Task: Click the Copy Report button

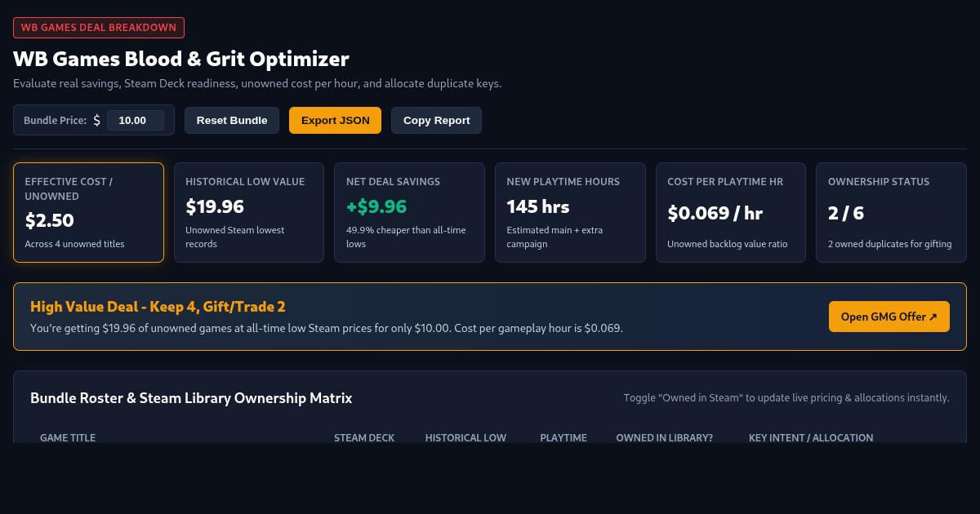Action: pos(436,120)
